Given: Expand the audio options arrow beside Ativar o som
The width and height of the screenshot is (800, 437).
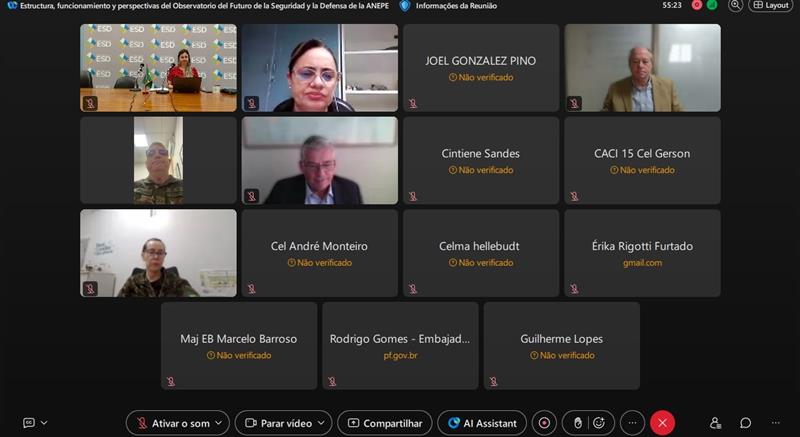Looking at the screenshot, I should [219, 423].
